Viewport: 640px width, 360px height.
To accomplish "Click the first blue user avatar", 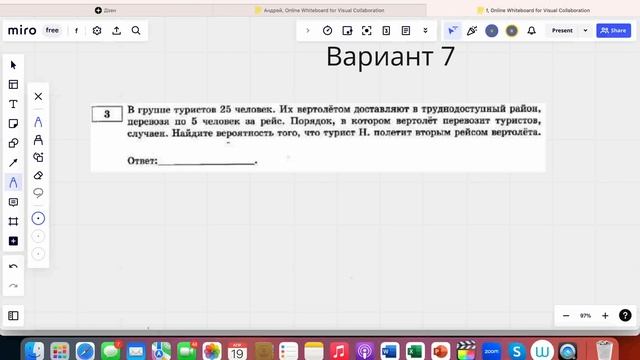I will pos(492,31).
